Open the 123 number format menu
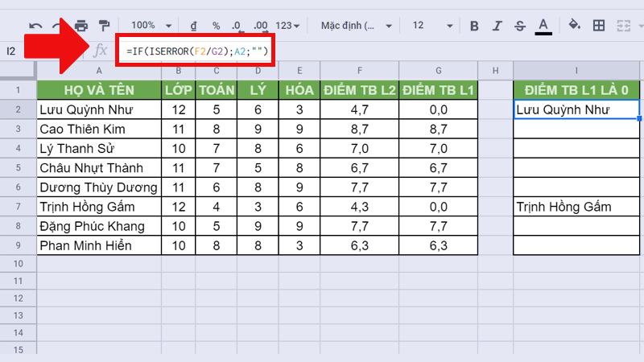The width and height of the screenshot is (644, 362). click(287, 25)
